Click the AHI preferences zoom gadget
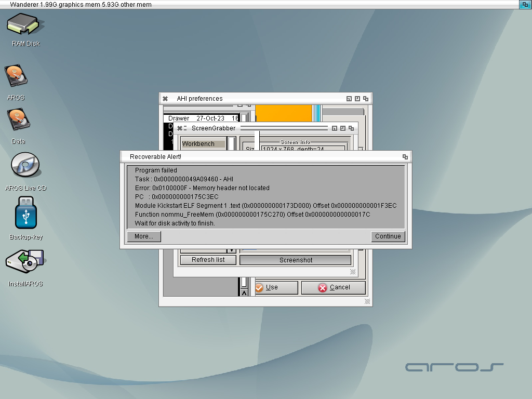The width and height of the screenshot is (532, 399). coord(357,99)
